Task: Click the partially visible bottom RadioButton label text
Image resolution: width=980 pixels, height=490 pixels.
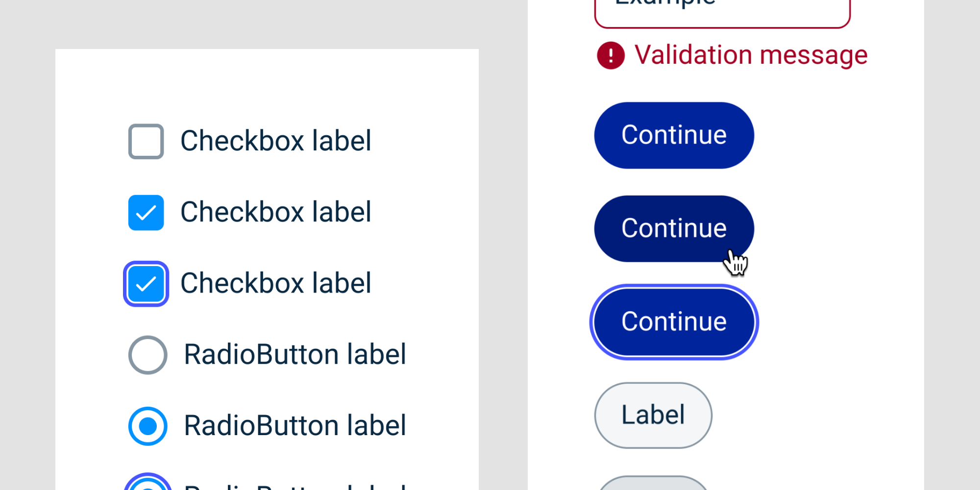Action: tap(294, 486)
